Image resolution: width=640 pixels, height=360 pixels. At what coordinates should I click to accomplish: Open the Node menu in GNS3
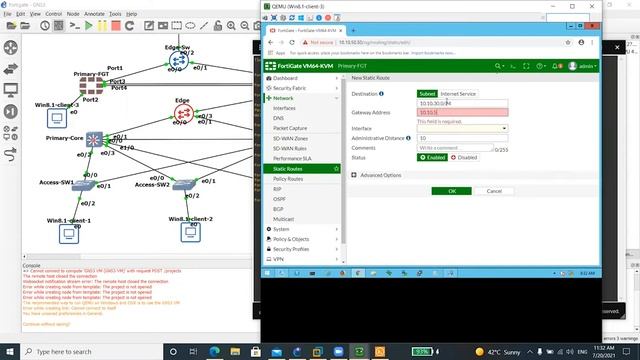pos(73,14)
